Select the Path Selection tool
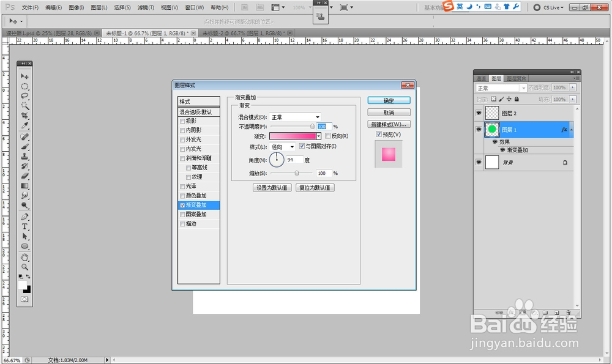612x364 pixels. [24, 236]
